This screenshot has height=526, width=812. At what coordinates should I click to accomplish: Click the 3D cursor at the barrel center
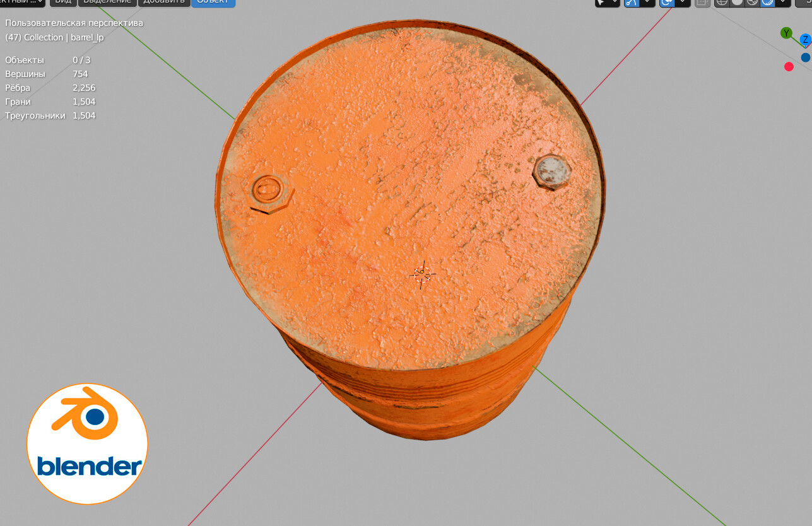point(423,275)
